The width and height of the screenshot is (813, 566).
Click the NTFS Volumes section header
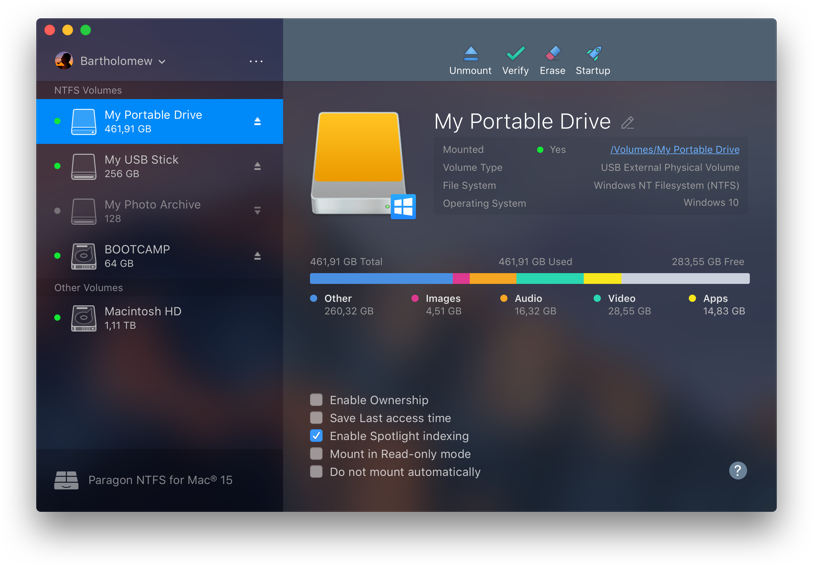click(88, 90)
